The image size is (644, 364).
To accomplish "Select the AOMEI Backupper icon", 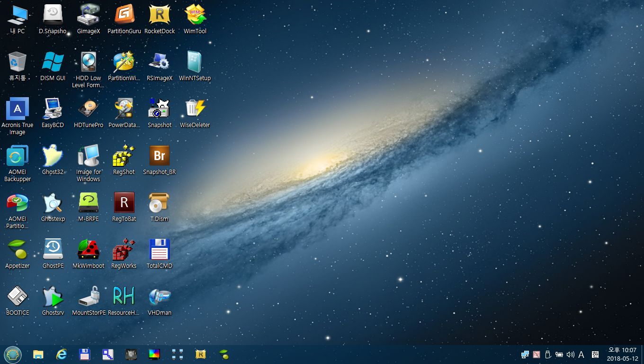I will pos(18,164).
